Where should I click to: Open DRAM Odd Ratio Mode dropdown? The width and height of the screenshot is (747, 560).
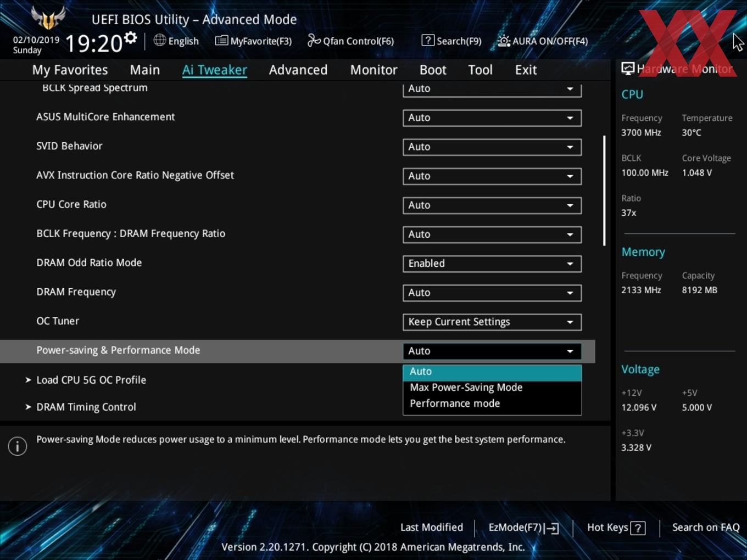492,263
